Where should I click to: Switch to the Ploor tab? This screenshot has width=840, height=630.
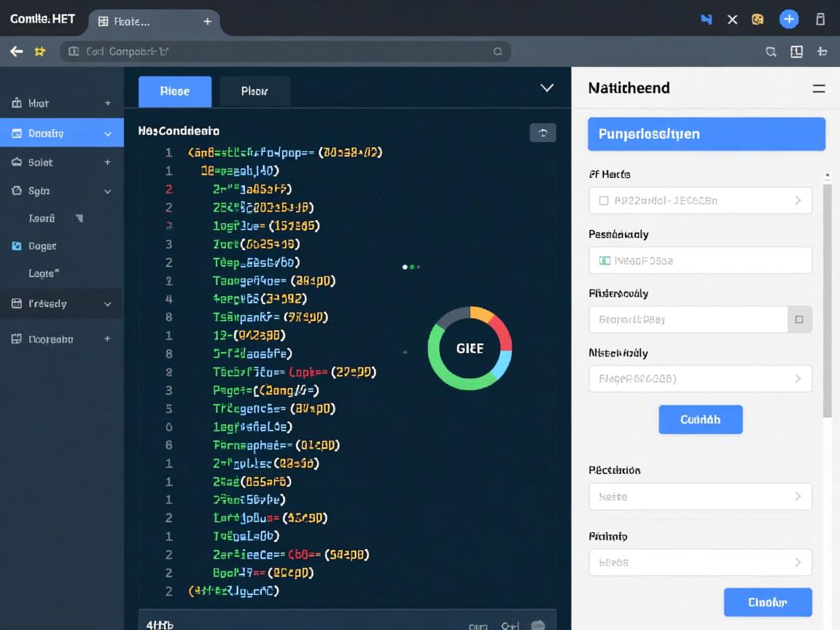click(x=254, y=91)
